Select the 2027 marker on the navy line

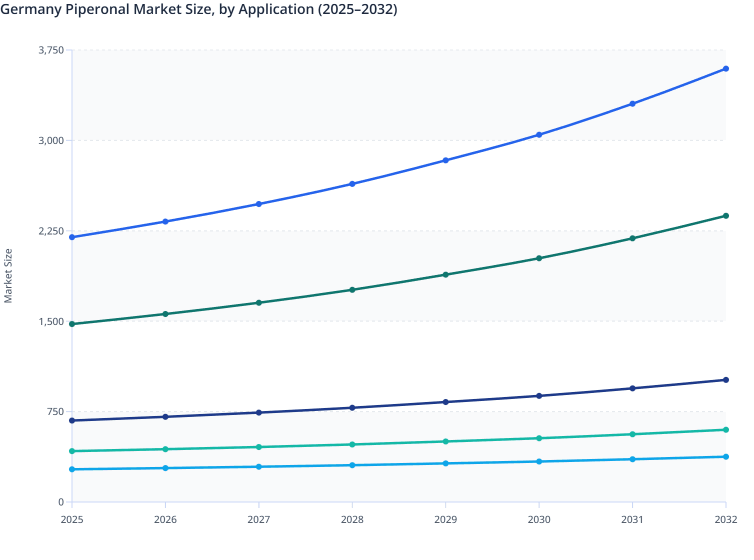[x=258, y=412]
